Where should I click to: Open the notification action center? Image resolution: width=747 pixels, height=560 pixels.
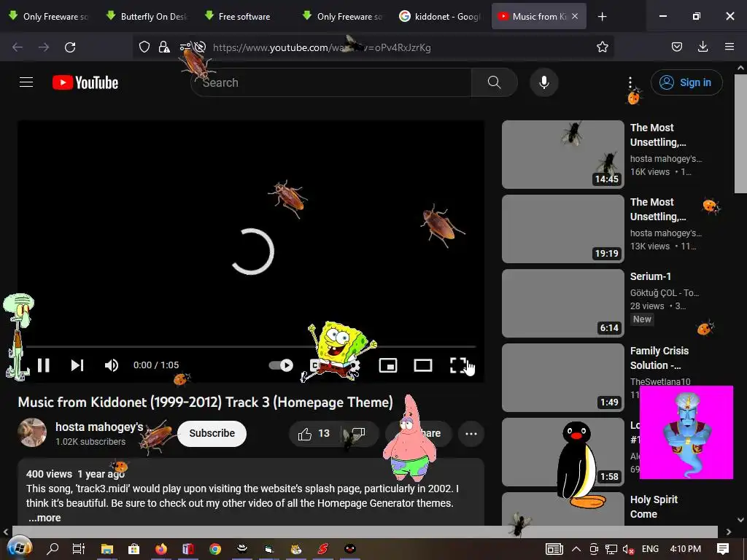tap(723, 548)
